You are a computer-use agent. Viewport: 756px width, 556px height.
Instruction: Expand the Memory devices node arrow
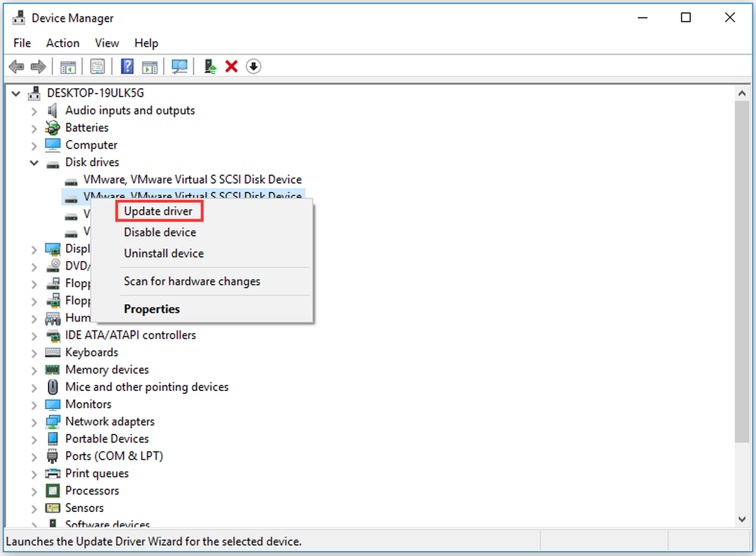click(34, 370)
